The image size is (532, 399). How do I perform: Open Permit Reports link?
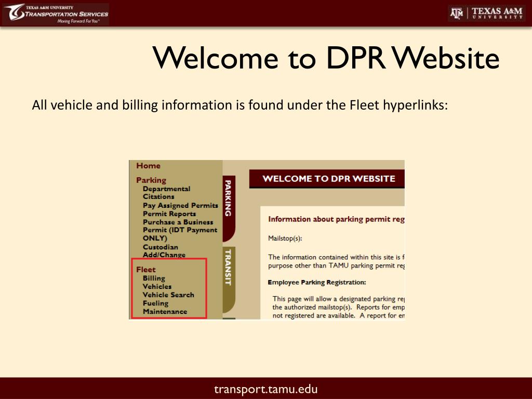pos(169,214)
